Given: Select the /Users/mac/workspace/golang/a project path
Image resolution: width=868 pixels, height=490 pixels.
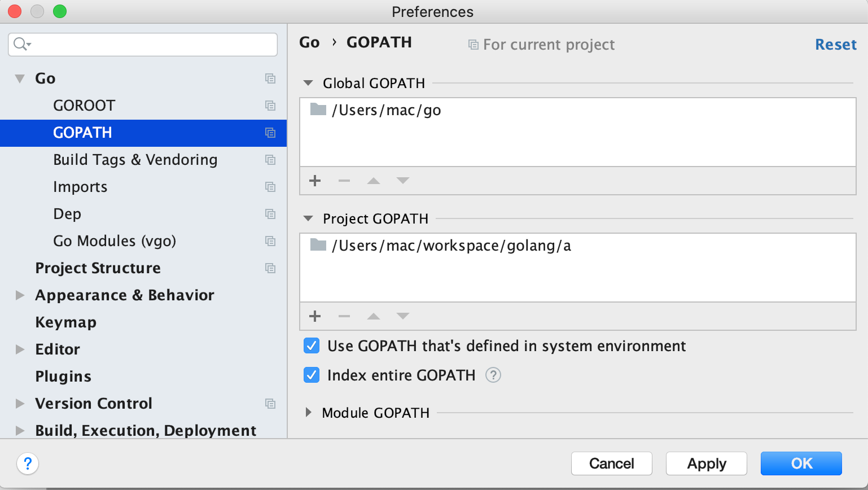Looking at the screenshot, I should click(451, 246).
